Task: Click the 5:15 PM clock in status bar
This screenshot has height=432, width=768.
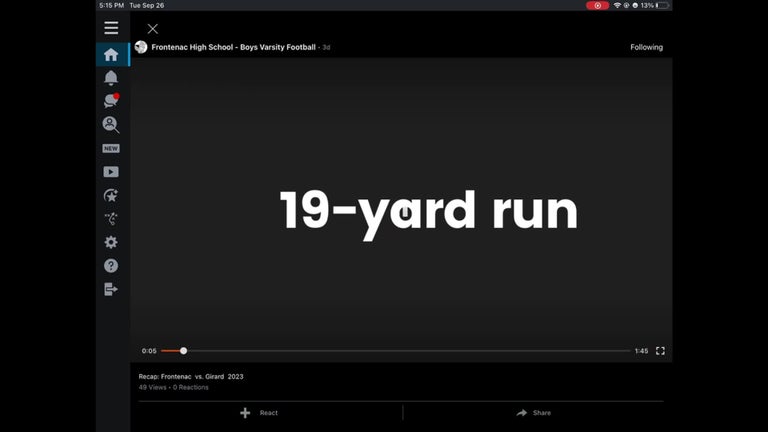Action: pyautogui.click(x=112, y=5)
